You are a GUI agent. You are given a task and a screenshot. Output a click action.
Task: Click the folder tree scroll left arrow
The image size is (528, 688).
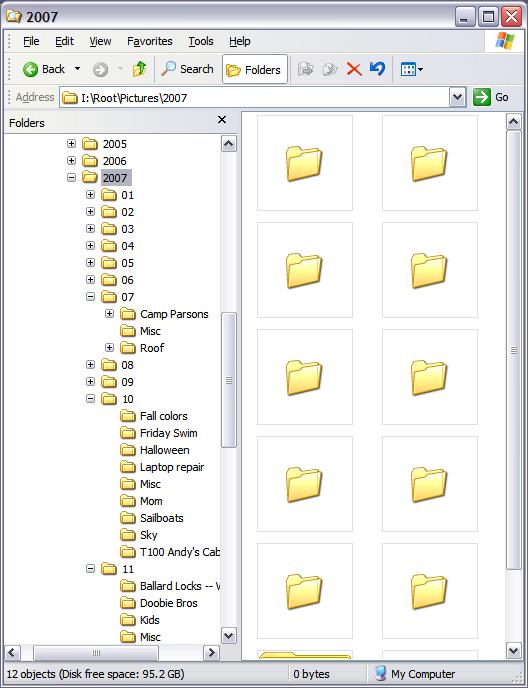click(12, 652)
